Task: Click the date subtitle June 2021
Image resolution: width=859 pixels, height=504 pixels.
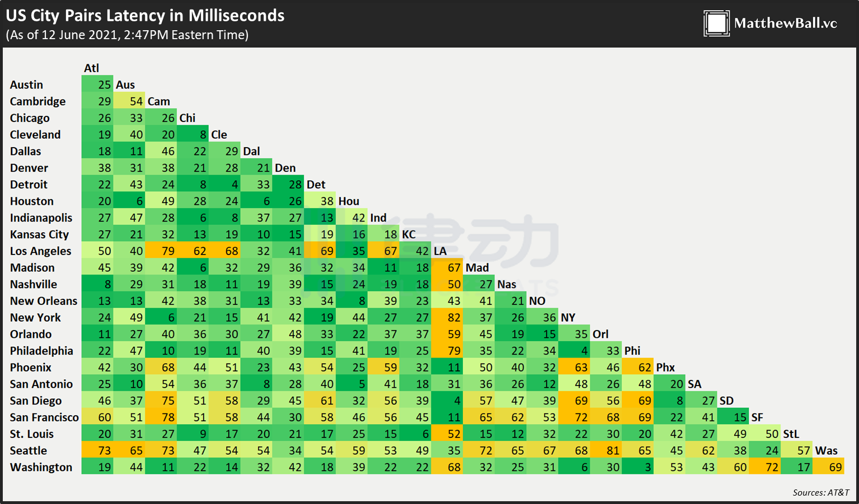Action: (128, 35)
